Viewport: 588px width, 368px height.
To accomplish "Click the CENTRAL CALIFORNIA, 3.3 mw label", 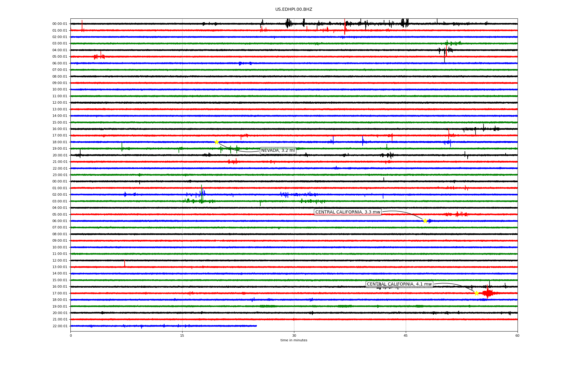I will (348, 212).
